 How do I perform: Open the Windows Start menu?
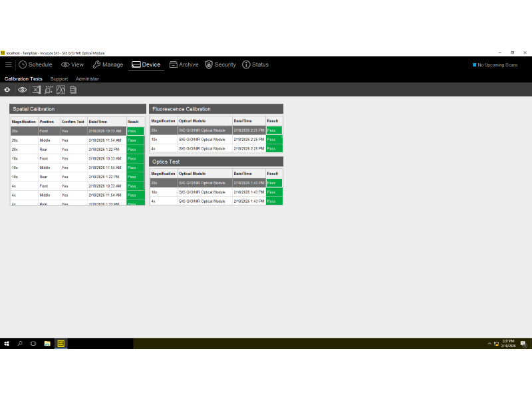pos(7,344)
